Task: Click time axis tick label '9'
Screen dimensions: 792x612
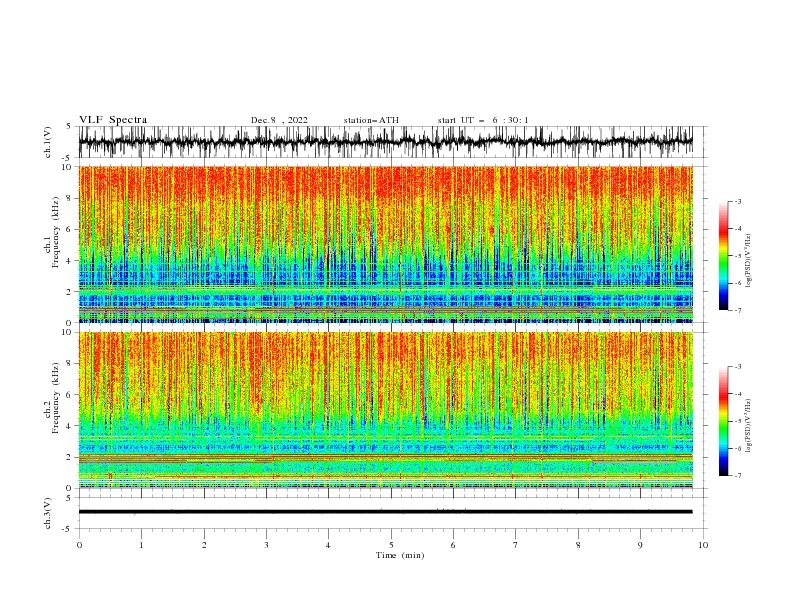Action: pyautogui.click(x=640, y=545)
